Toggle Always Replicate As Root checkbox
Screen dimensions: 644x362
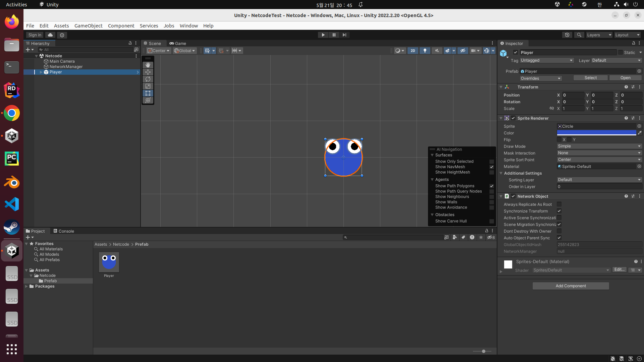pos(559,204)
